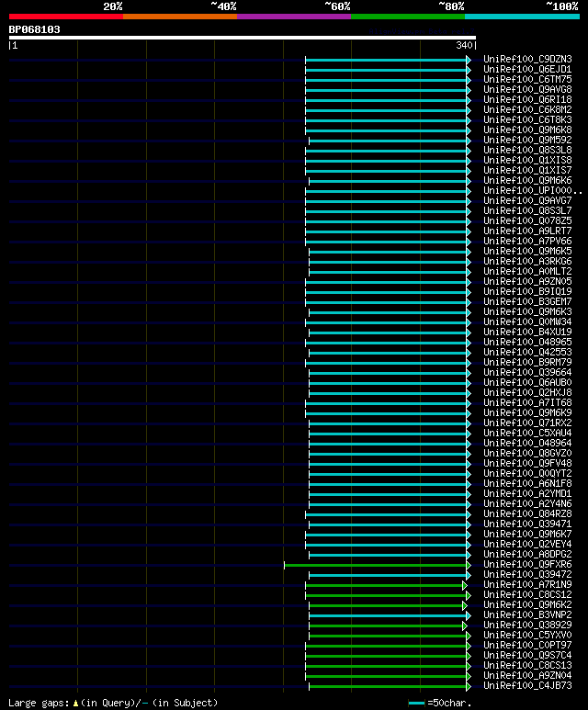Select the UniRef100_C5XAU4 label
588x710 pixels.
click(x=527, y=433)
